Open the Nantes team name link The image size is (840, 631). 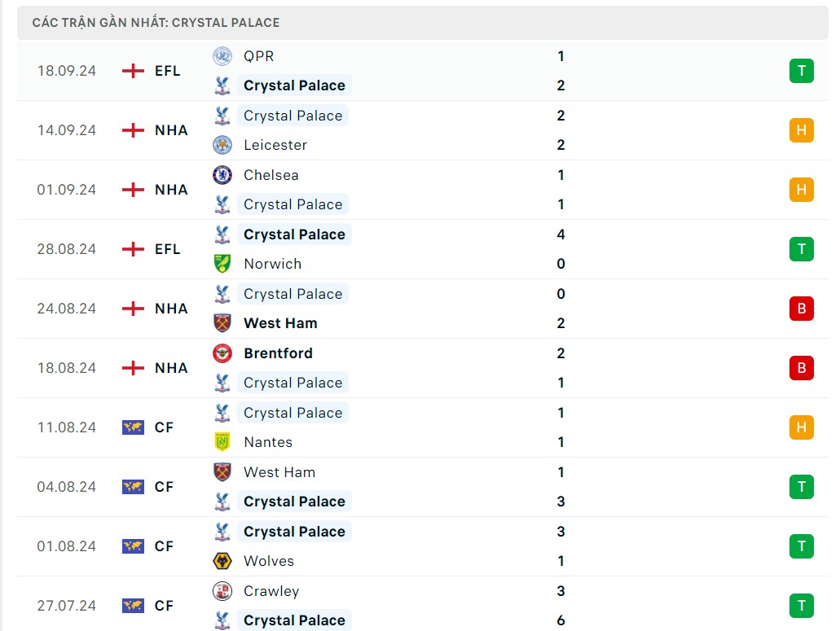click(x=268, y=442)
